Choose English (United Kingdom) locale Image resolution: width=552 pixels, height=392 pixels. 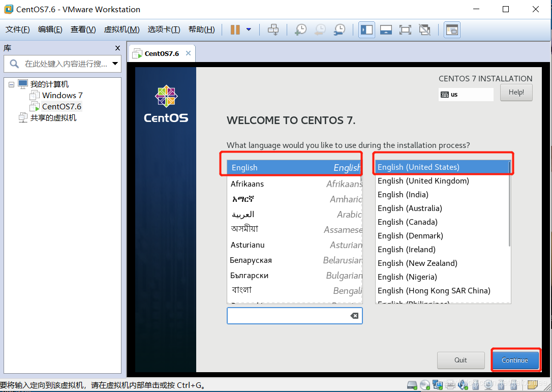click(x=442, y=180)
